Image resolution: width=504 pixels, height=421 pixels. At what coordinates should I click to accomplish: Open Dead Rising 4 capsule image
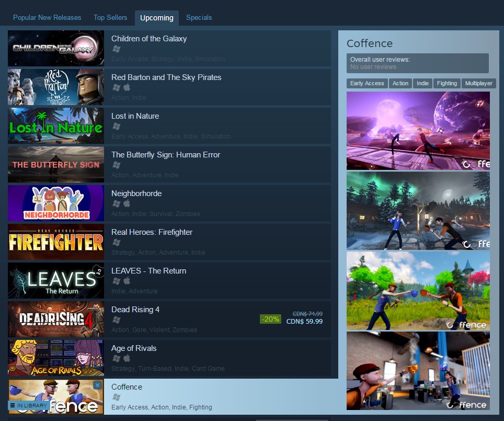tap(56, 320)
